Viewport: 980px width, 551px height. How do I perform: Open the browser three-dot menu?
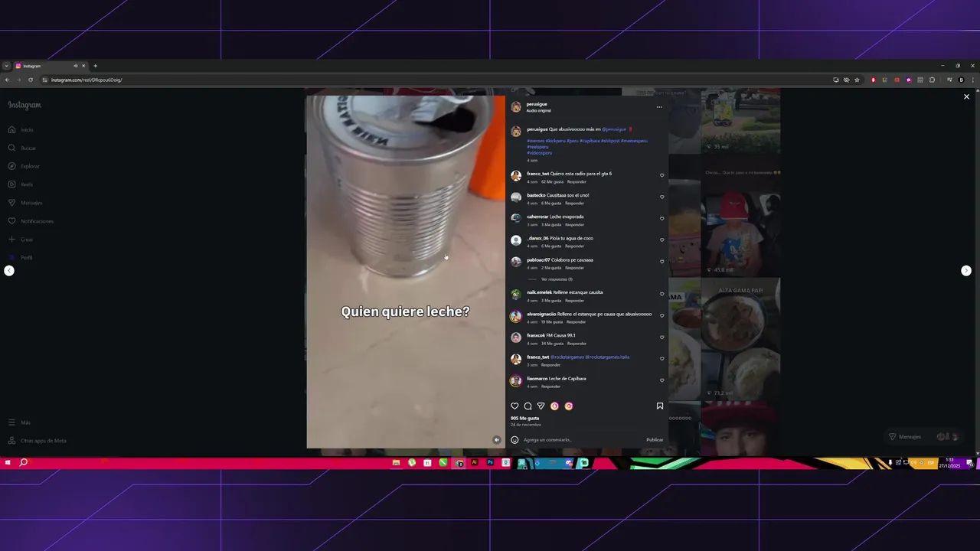point(973,80)
